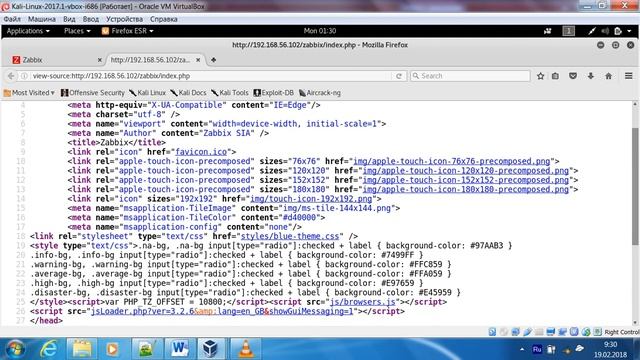
Task: Open the bookmarks clipboard icon in the toolbar
Action: point(556,76)
